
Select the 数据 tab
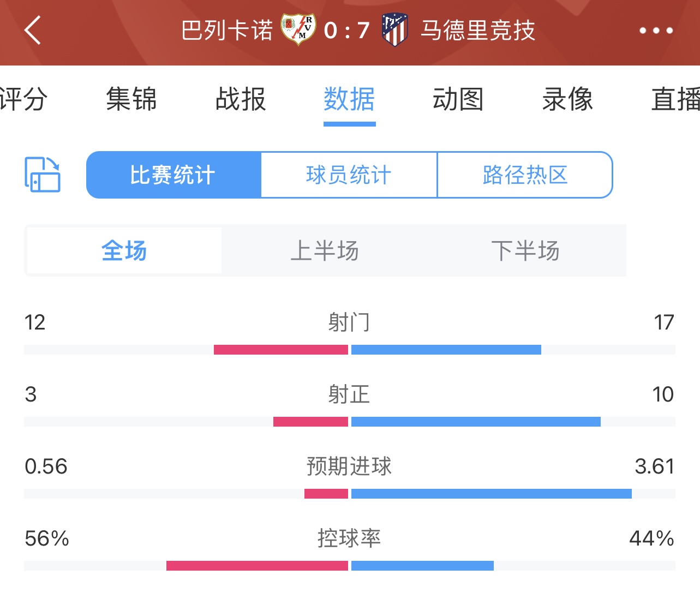pyautogui.click(x=349, y=99)
